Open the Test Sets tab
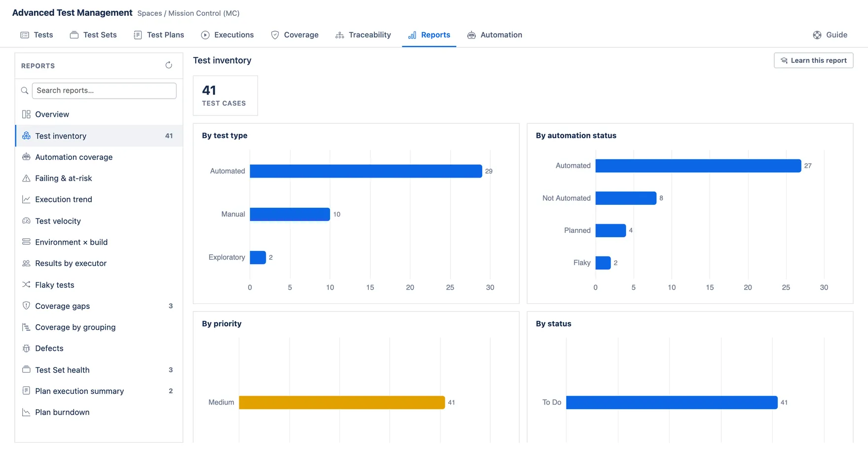868x450 pixels. pos(93,35)
